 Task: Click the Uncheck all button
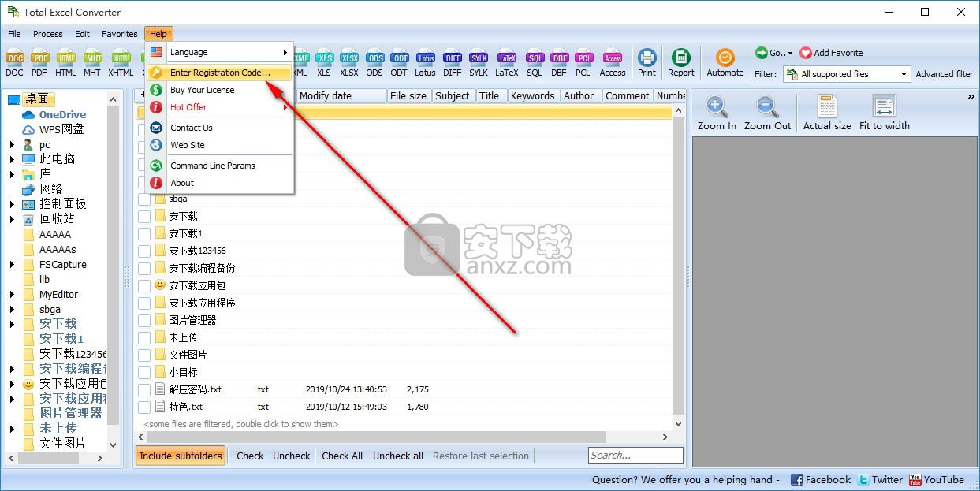[398, 456]
